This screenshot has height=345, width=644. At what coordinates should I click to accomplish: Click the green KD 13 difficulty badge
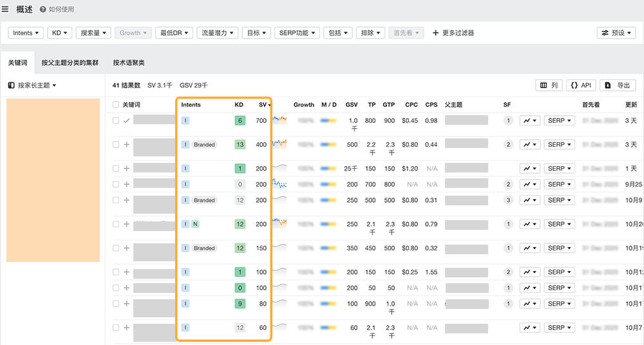pos(240,145)
